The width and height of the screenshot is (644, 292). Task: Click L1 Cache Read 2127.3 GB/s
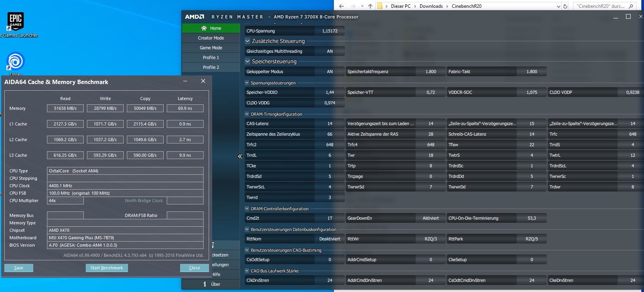click(x=65, y=124)
